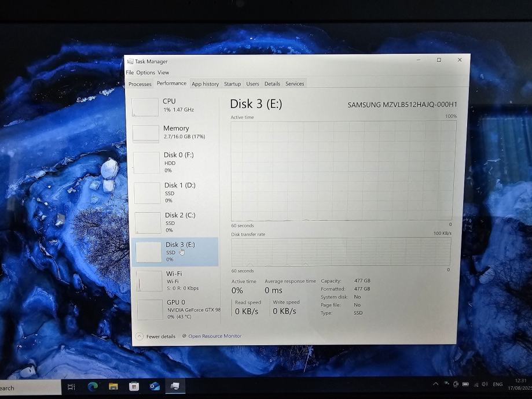Select the CPU performance item
Image resolution: width=532 pixels, height=399 pixels.
pyautogui.click(x=174, y=106)
